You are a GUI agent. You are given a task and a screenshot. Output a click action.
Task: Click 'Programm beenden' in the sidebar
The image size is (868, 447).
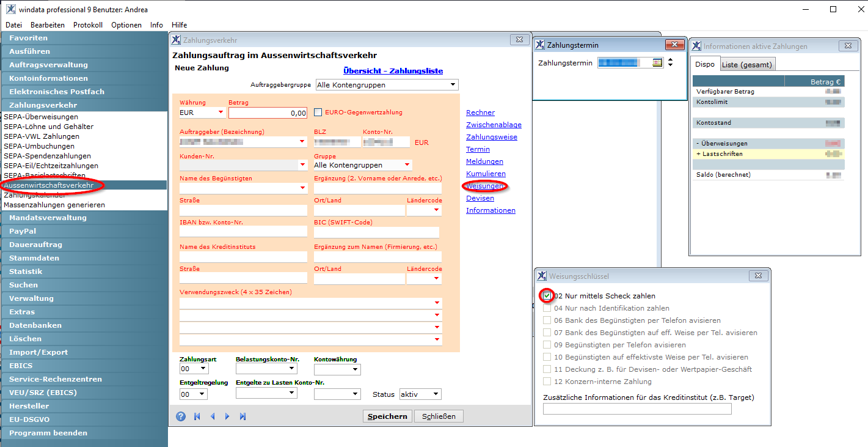point(84,433)
